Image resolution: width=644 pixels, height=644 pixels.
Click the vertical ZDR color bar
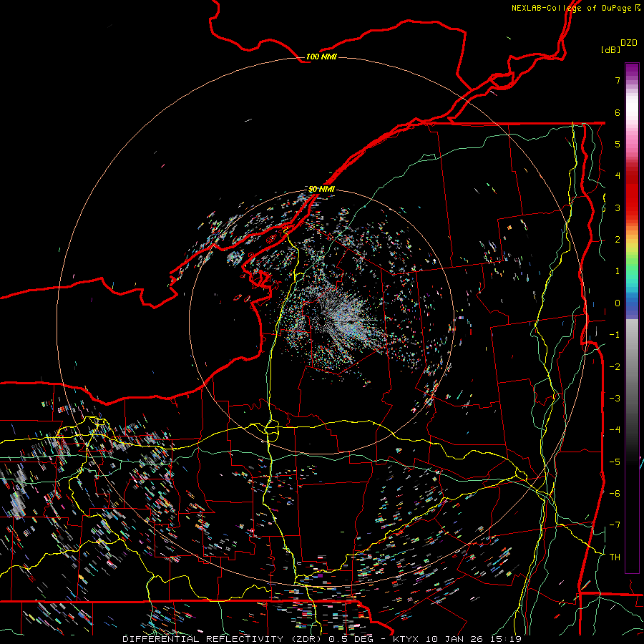(632, 318)
